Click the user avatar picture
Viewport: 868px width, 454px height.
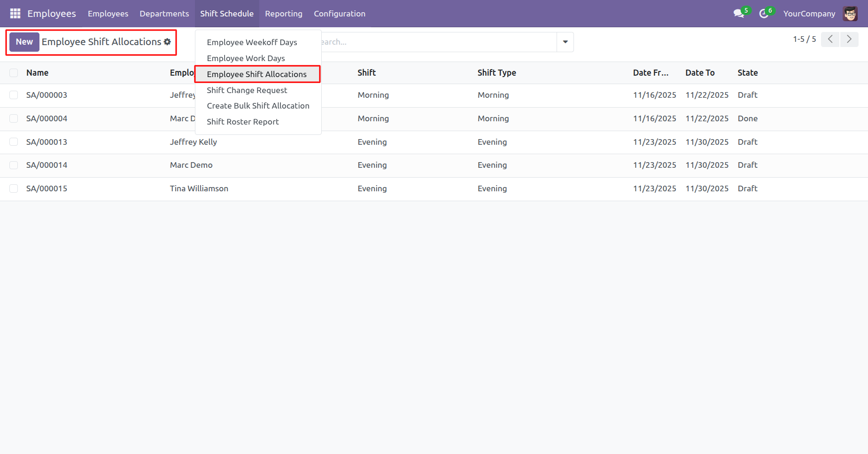click(850, 14)
